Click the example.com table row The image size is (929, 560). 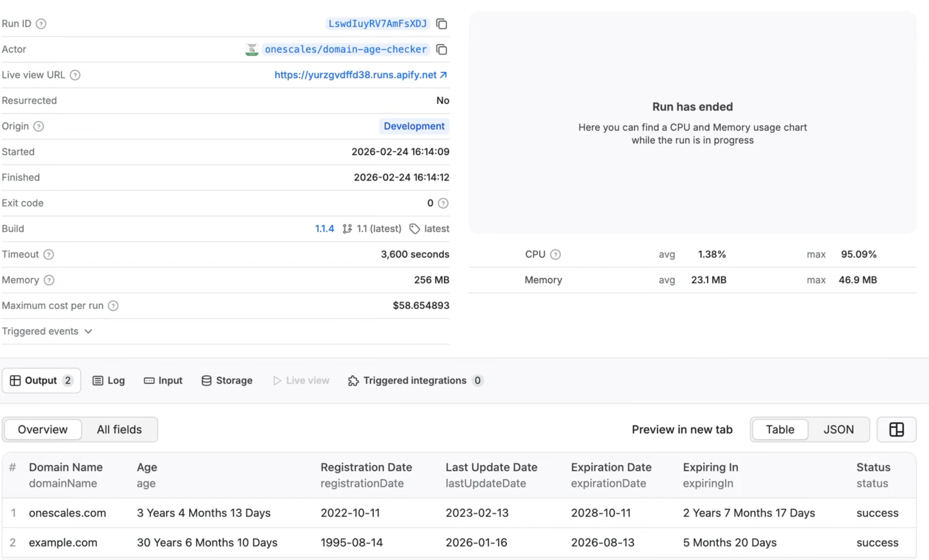click(x=63, y=543)
